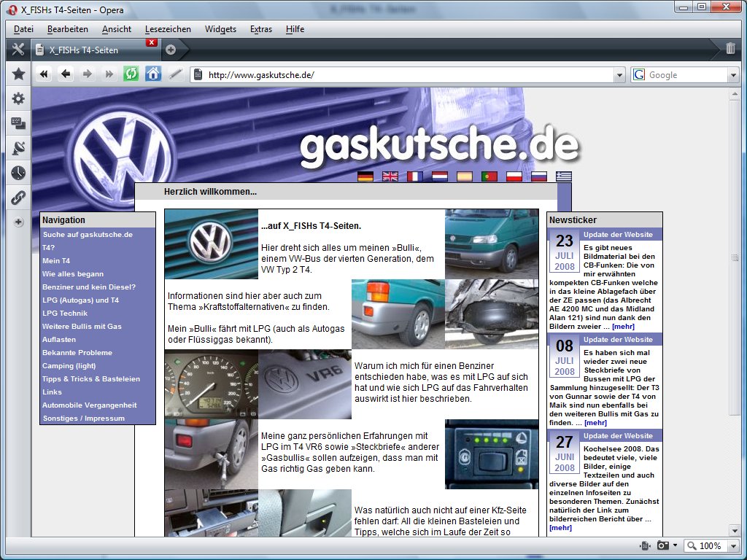
Task: Open the Widgets menu
Action: pos(220,29)
